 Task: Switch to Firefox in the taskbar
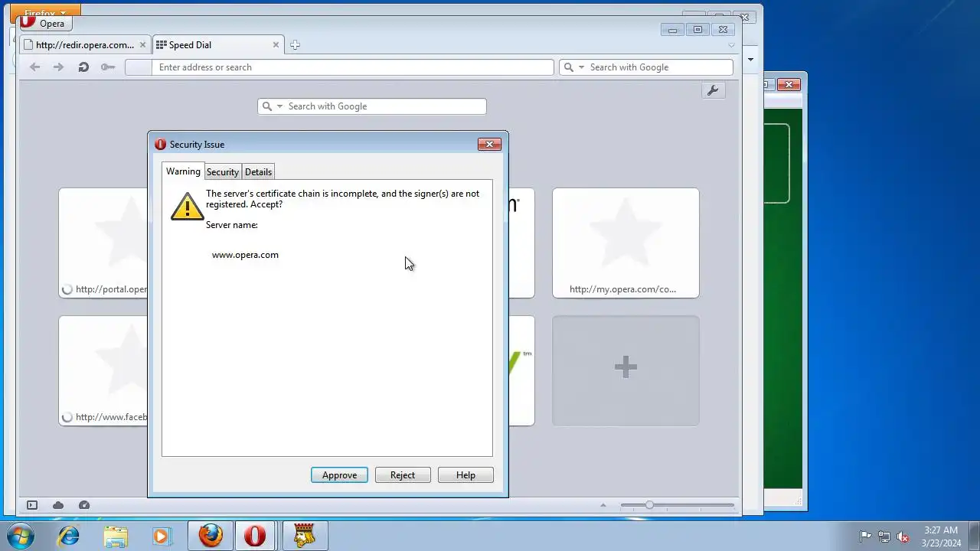point(211,536)
